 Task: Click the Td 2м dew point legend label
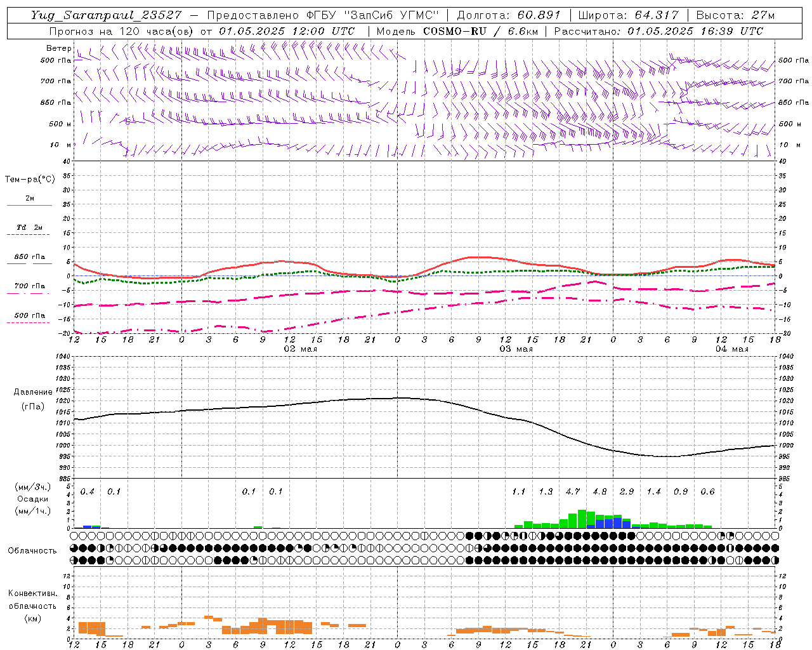pyautogui.click(x=29, y=227)
